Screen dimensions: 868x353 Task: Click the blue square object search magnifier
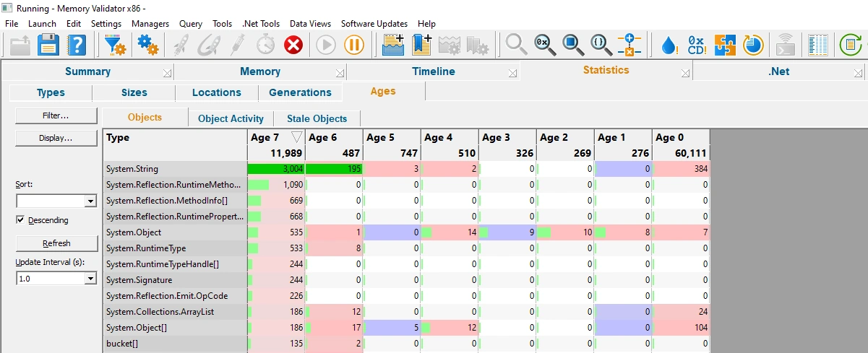(x=573, y=45)
